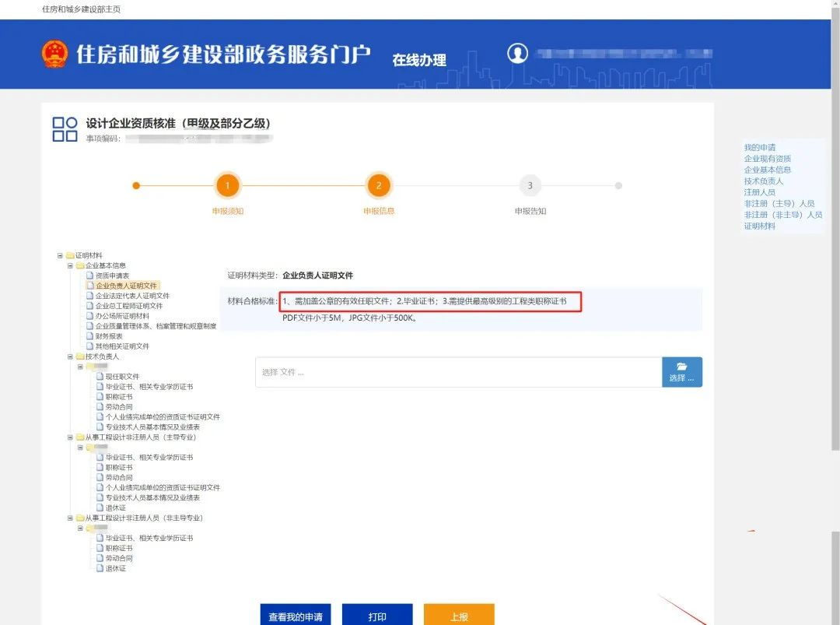Click the folder icon beside 技术负责人
This screenshot has height=625, width=840.
(80, 356)
